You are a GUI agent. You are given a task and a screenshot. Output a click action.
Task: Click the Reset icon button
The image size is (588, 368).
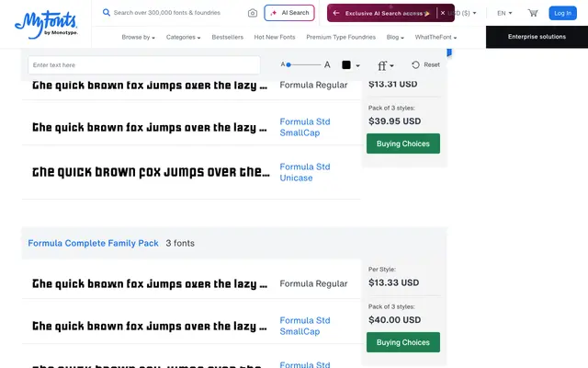tap(415, 64)
